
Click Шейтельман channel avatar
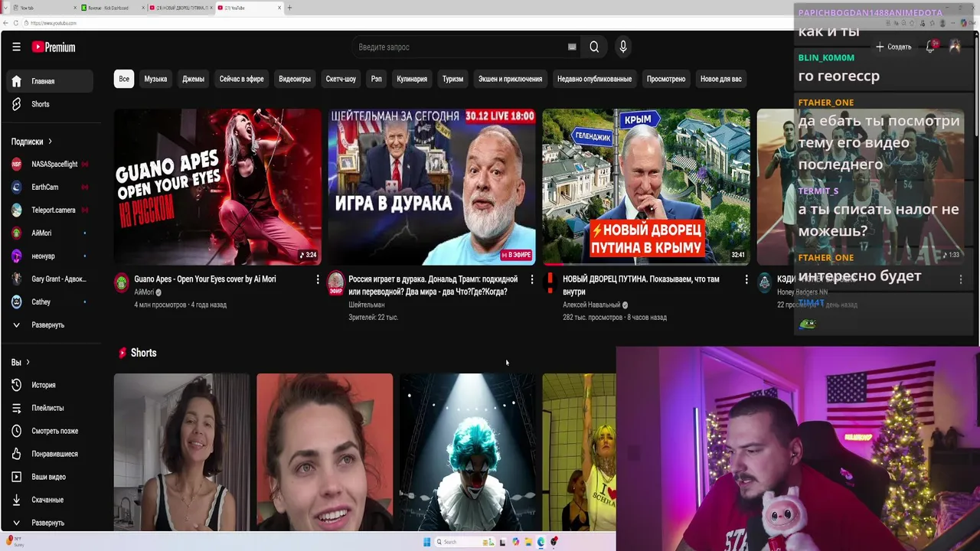click(x=336, y=283)
